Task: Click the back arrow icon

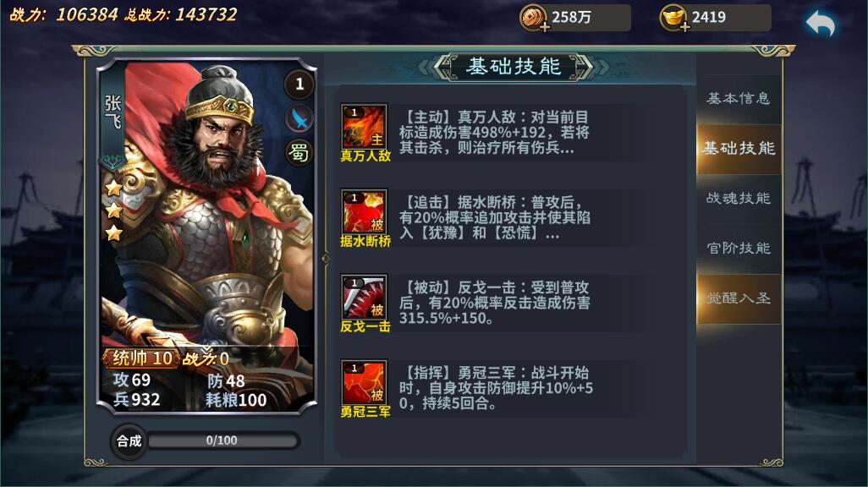Action: pyautogui.click(x=821, y=24)
